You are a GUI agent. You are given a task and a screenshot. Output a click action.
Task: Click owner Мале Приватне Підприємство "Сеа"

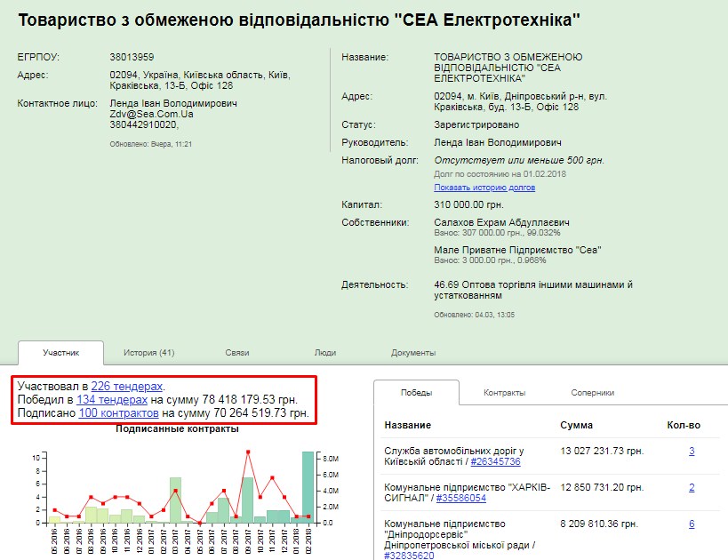click(x=517, y=250)
